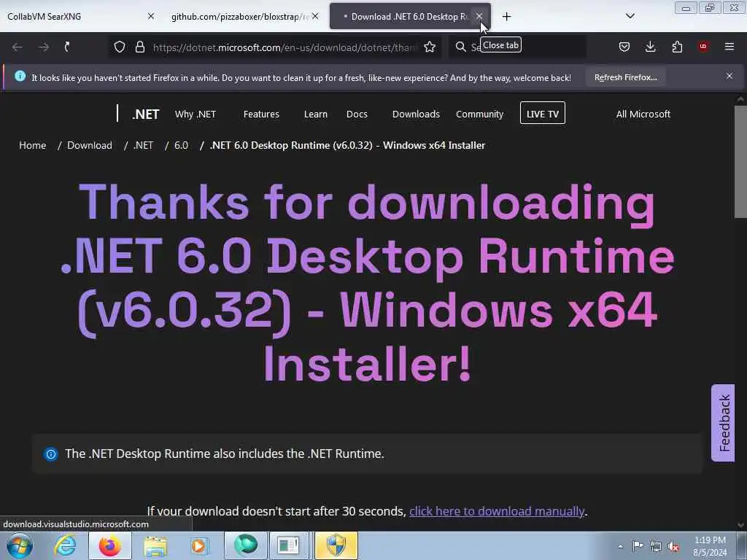747x560 pixels.
Task: Click the window panel taskbar icon
Action: [289, 545]
